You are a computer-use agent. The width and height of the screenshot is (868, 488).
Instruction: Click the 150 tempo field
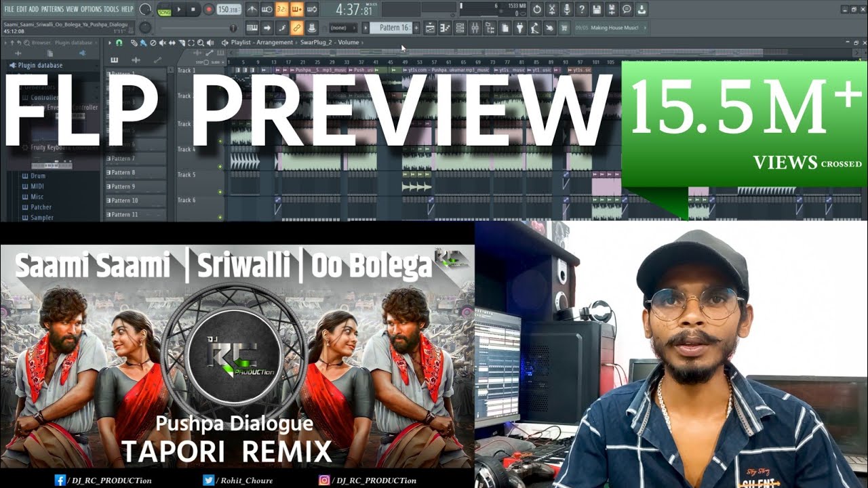(228, 10)
